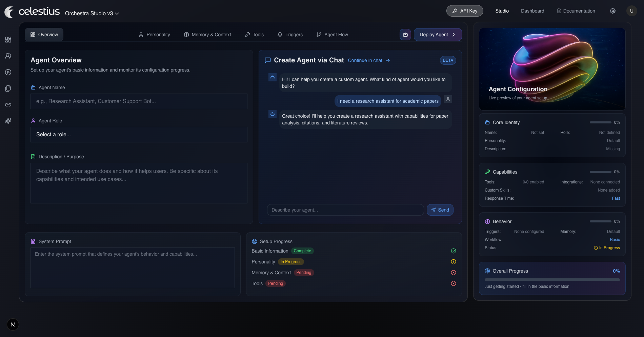
Task: Click the 'None connected' Integrations value
Action: (x=605, y=182)
